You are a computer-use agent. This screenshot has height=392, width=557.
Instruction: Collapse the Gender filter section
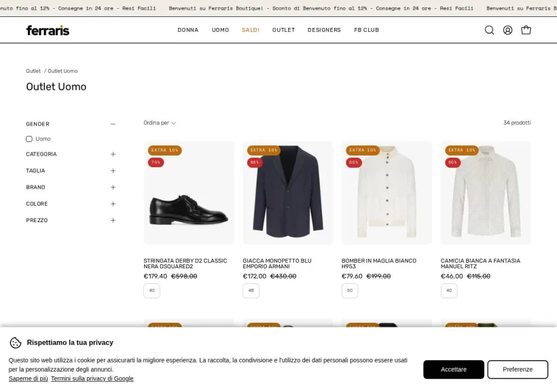113,124
